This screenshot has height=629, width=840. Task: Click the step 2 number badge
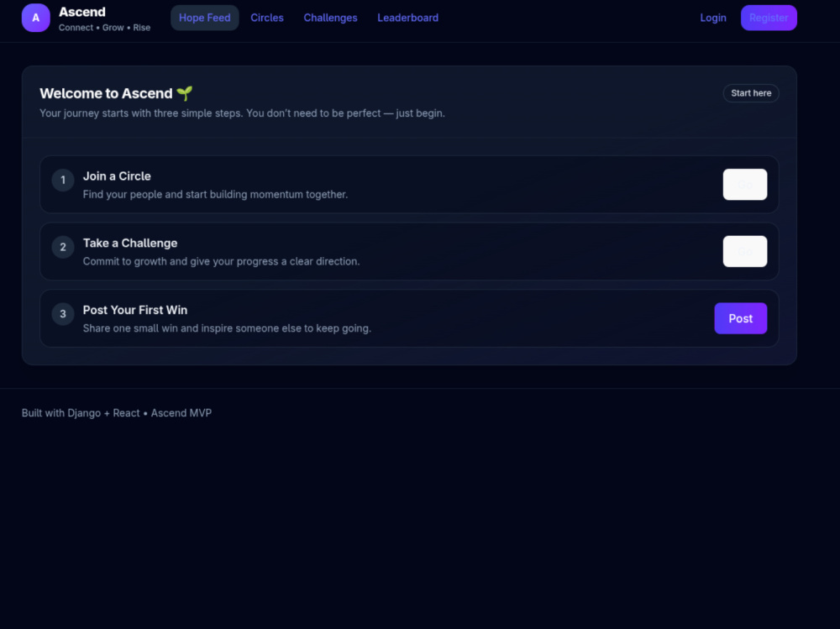63,247
